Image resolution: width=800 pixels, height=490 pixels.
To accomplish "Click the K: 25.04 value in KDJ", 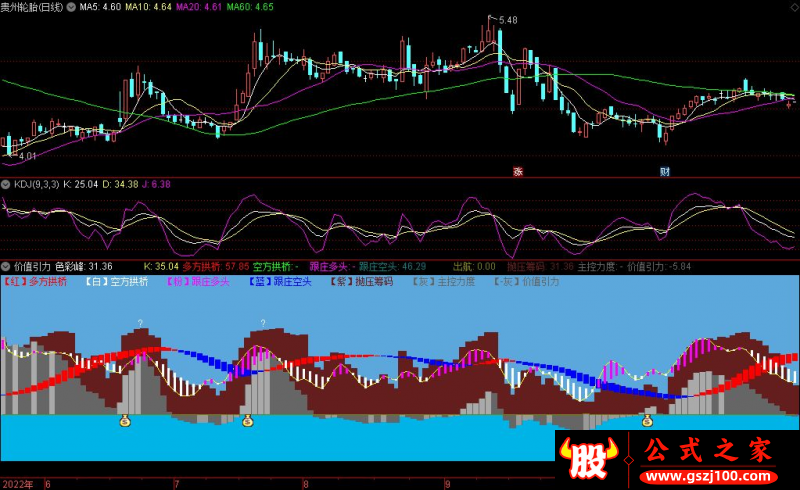I will pyautogui.click(x=81, y=184).
